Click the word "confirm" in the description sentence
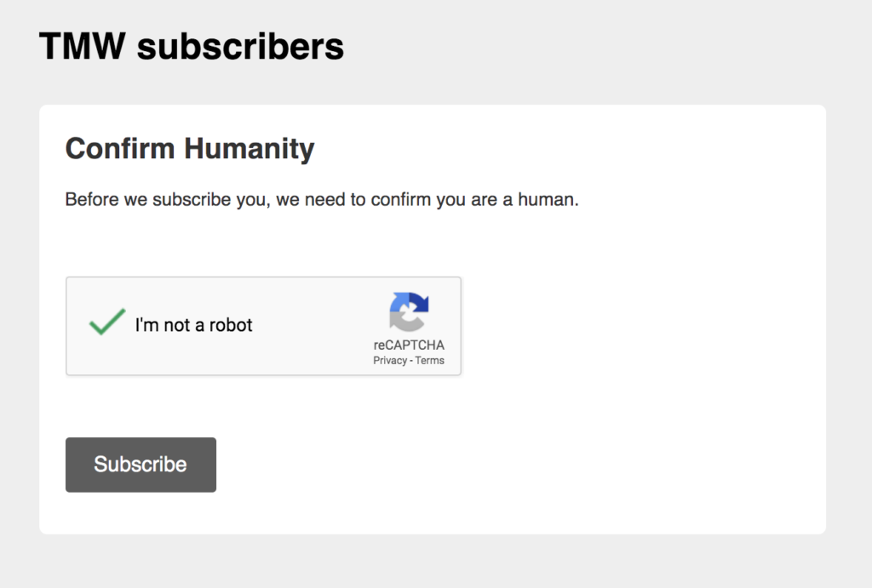Viewport: 872px width, 588px height. (x=400, y=199)
